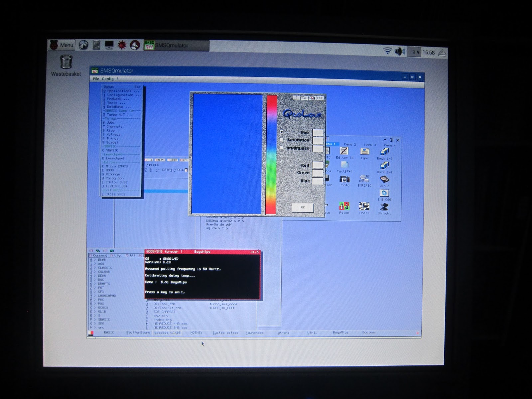Click OK in QcoLour dialog
Screen dimensions: 532x399
click(x=303, y=207)
